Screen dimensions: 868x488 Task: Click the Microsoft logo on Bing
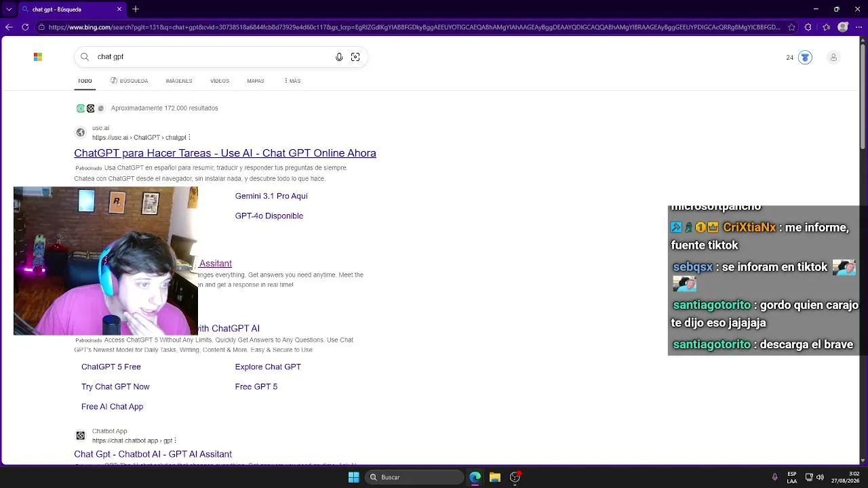tap(38, 57)
